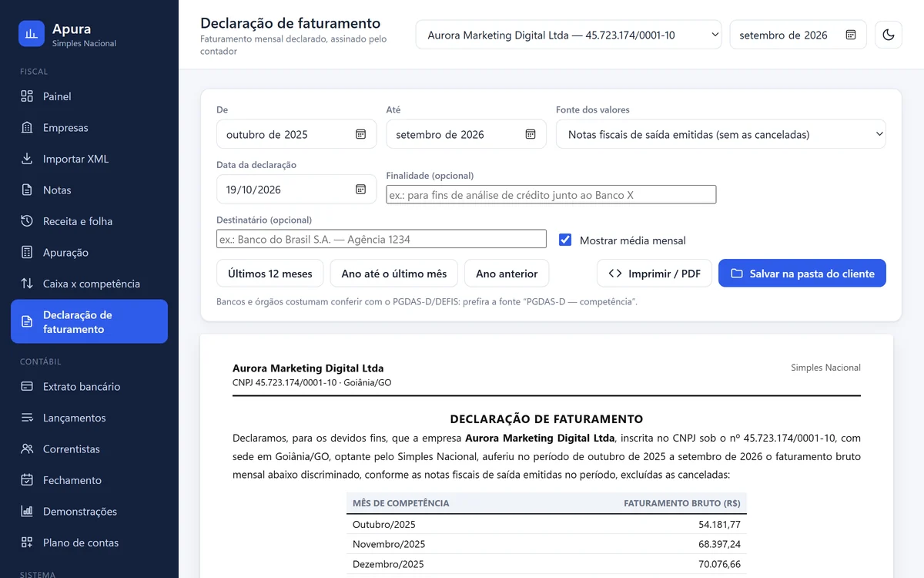Click the De month field
924x578 pixels.
coord(296,134)
